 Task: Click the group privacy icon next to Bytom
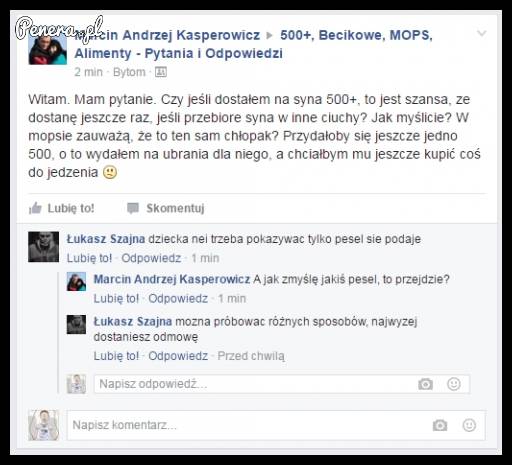161,72
